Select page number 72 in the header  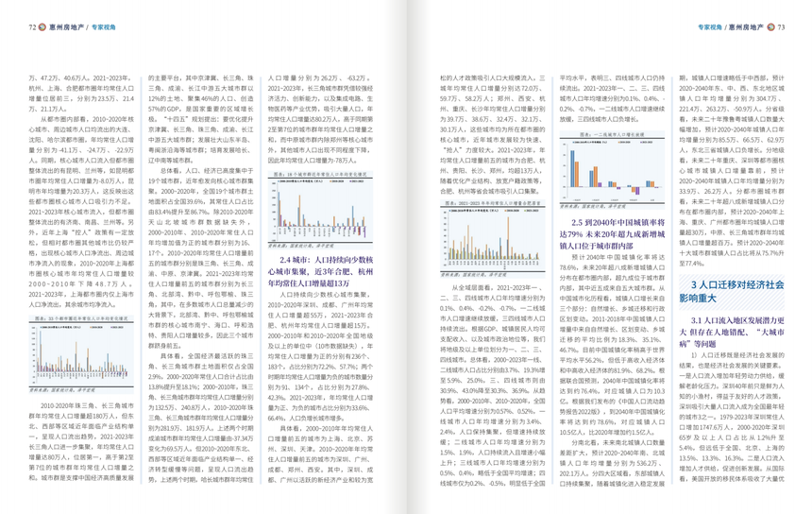coord(32,27)
